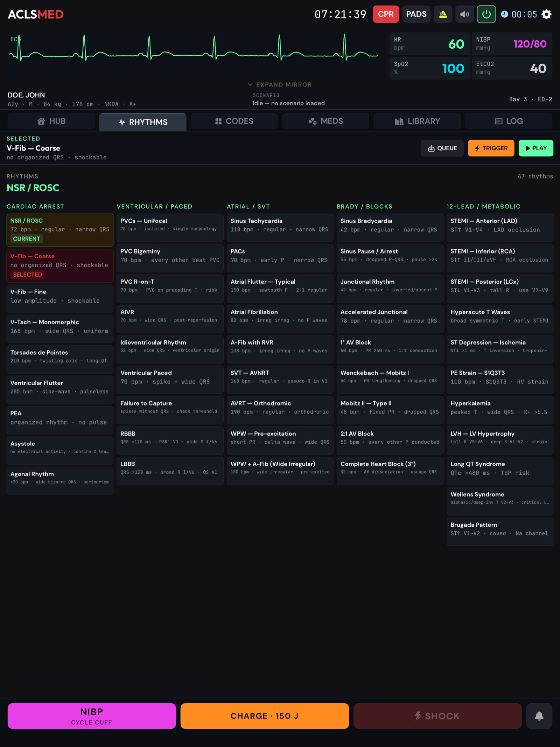Mute the speaker volume icon
This screenshot has height=747, width=560.
[464, 14]
